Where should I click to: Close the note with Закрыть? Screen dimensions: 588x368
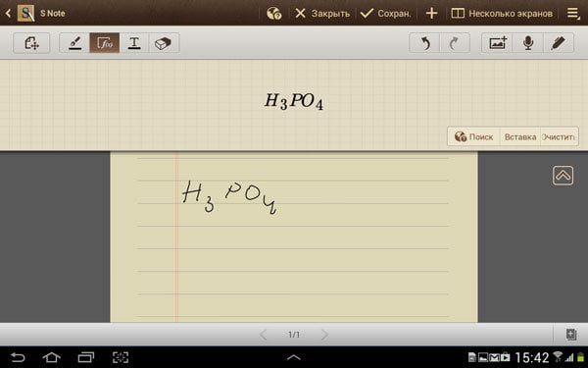[x=322, y=14]
